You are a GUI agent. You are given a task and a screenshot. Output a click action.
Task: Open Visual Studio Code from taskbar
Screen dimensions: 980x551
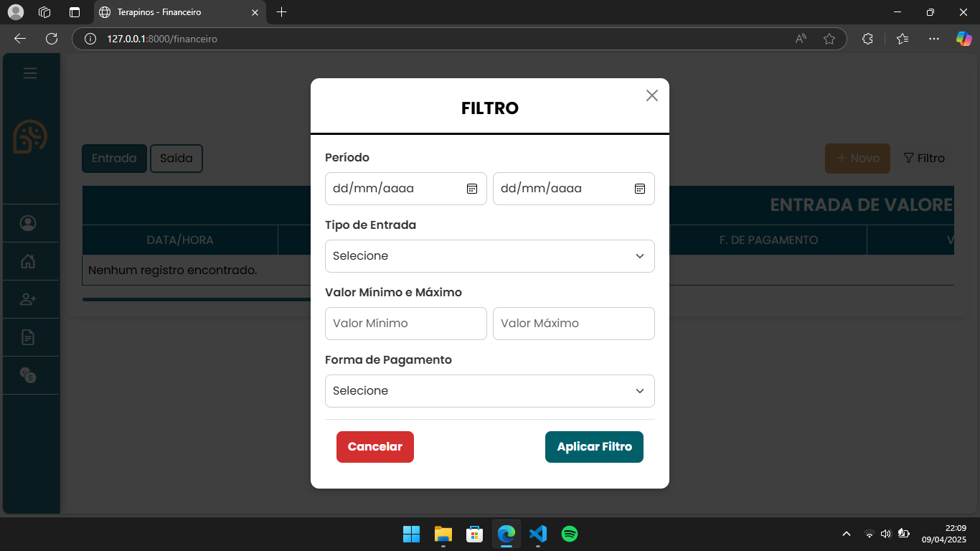point(538,534)
